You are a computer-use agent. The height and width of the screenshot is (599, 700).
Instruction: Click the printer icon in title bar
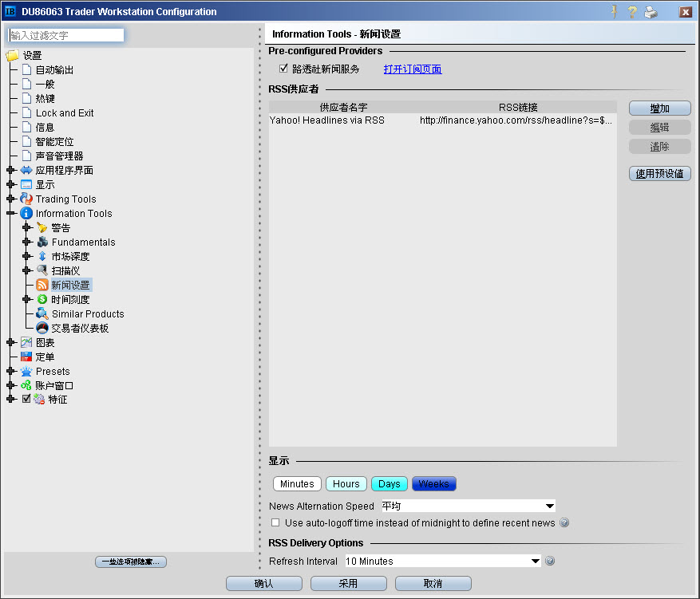coord(651,12)
